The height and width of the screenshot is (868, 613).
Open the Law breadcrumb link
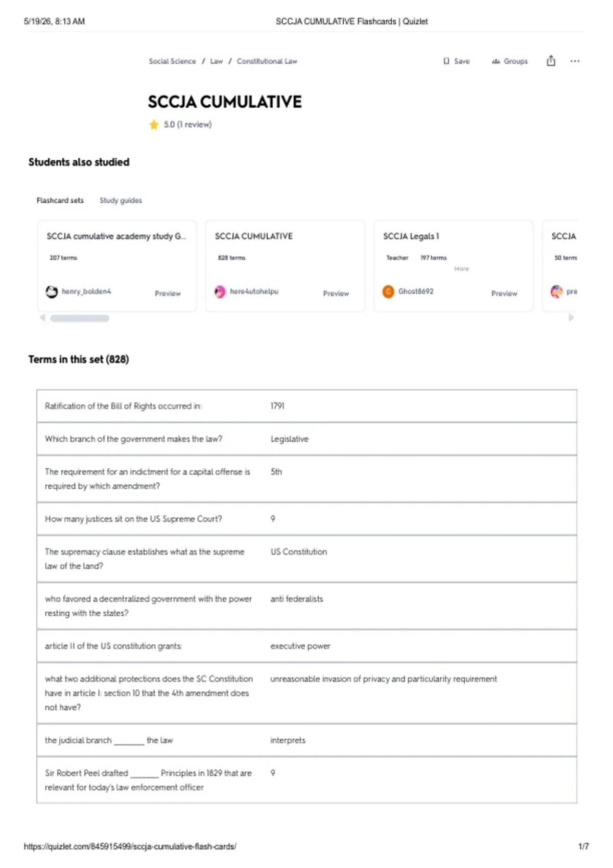pos(216,61)
